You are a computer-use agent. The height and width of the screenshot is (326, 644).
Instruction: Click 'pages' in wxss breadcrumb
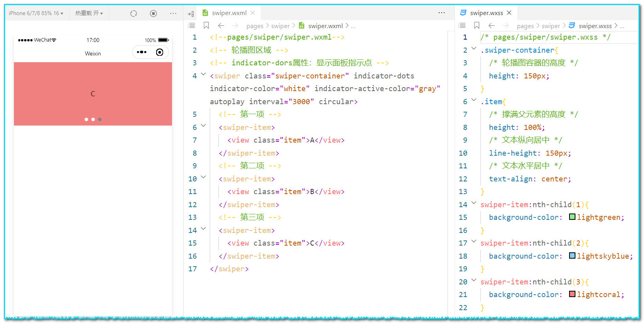tap(526, 26)
